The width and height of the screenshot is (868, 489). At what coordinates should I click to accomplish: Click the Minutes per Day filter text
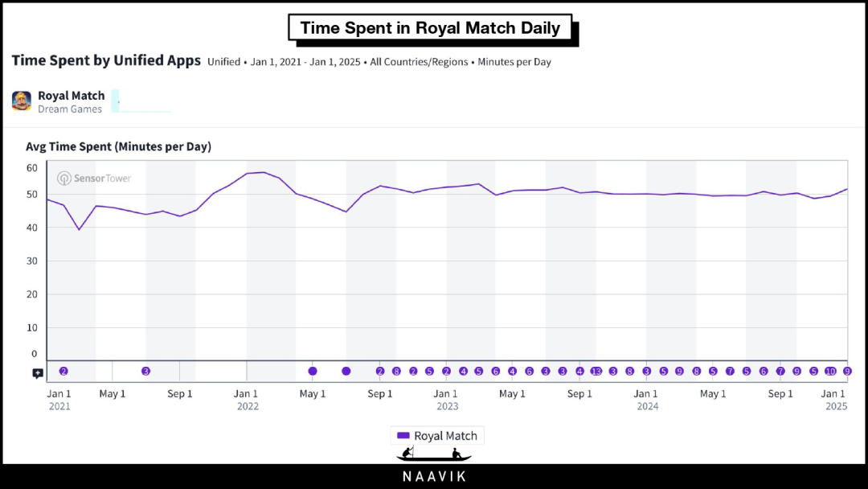pos(514,62)
